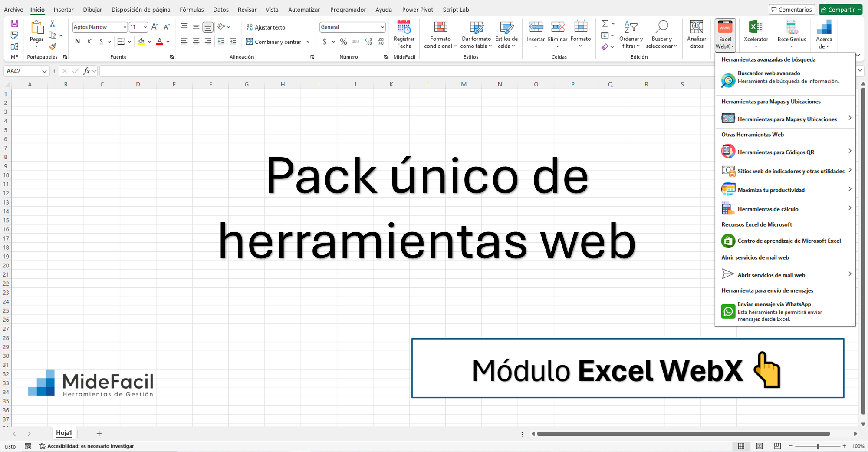
Task: Click the Insertar función fx icon
Action: tap(87, 71)
